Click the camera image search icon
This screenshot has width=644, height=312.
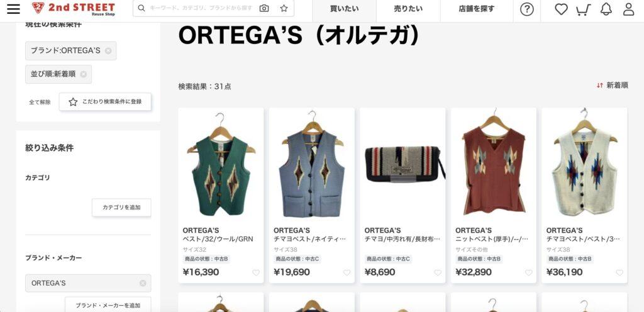(264, 8)
